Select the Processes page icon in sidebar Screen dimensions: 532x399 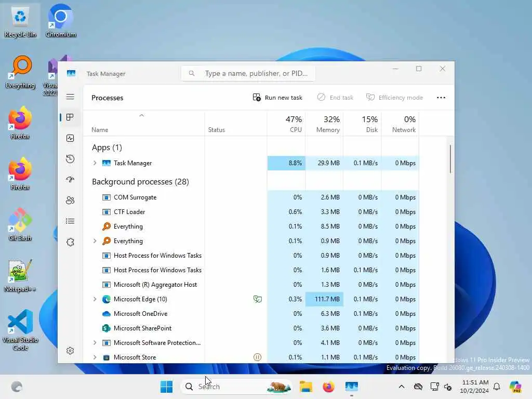tap(70, 117)
